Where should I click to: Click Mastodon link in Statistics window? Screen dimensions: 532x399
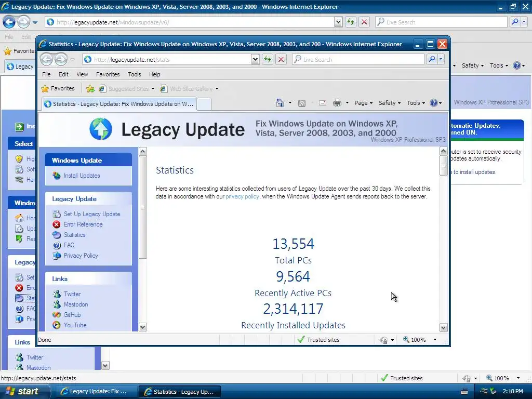76,304
